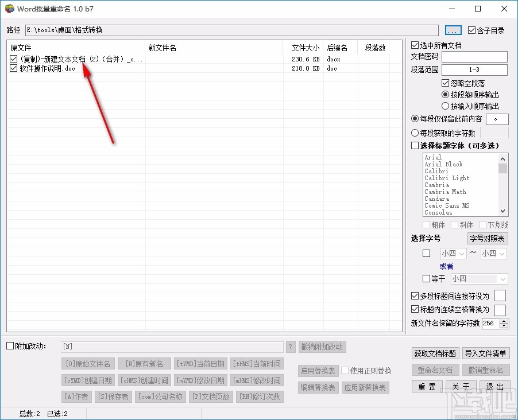The image size is (518, 420).
Task: Uncheck the 含子目录 checkbox
Action: coord(472,30)
